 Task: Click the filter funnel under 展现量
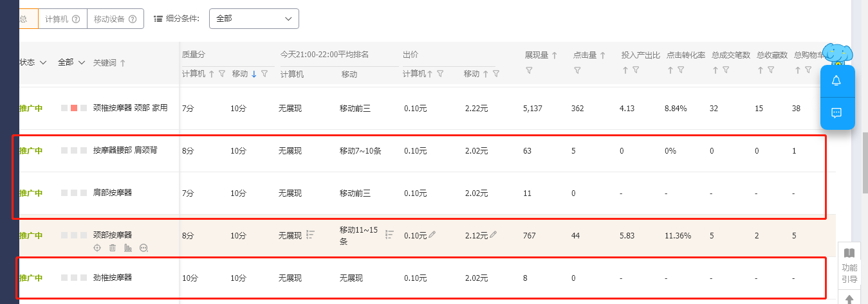click(529, 70)
